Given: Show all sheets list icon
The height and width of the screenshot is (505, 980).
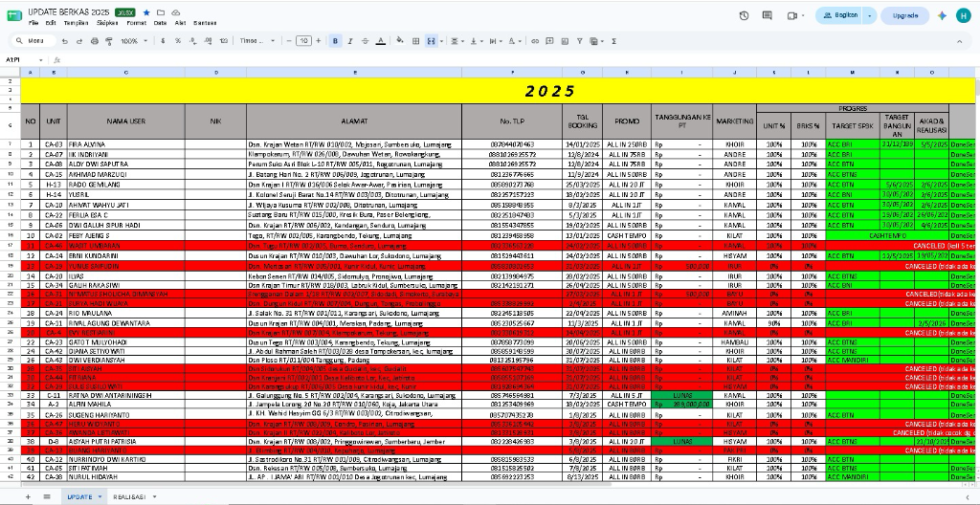Looking at the screenshot, I should click(46, 497).
